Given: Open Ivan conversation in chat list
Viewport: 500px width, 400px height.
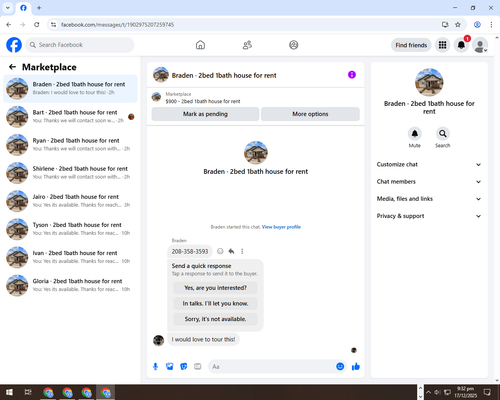Looking at the screenshot, I should [70, 257].
